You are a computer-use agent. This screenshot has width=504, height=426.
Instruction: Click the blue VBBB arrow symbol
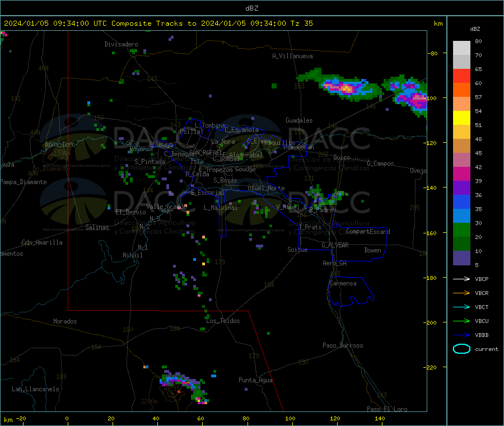coord(461,335)
